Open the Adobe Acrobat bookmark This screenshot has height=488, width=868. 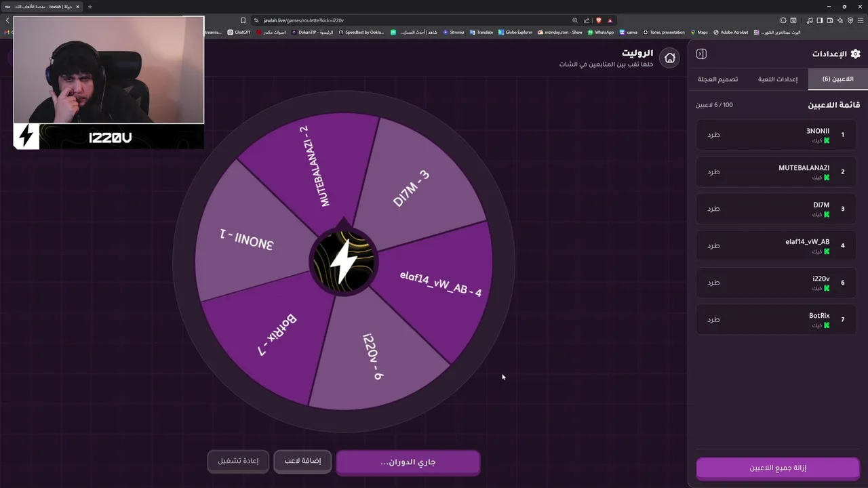pos(730,32)
